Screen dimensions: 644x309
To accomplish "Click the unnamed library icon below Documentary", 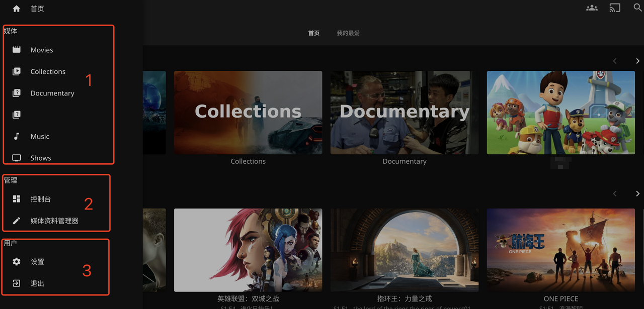I will pos(17,115).
